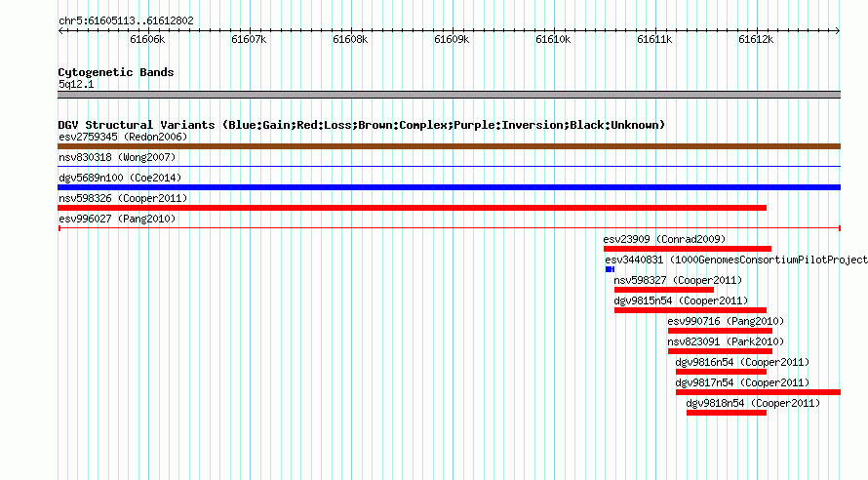Click the 61611k ruler tick label
Screen dimensions: 868x480
(654, 39)
